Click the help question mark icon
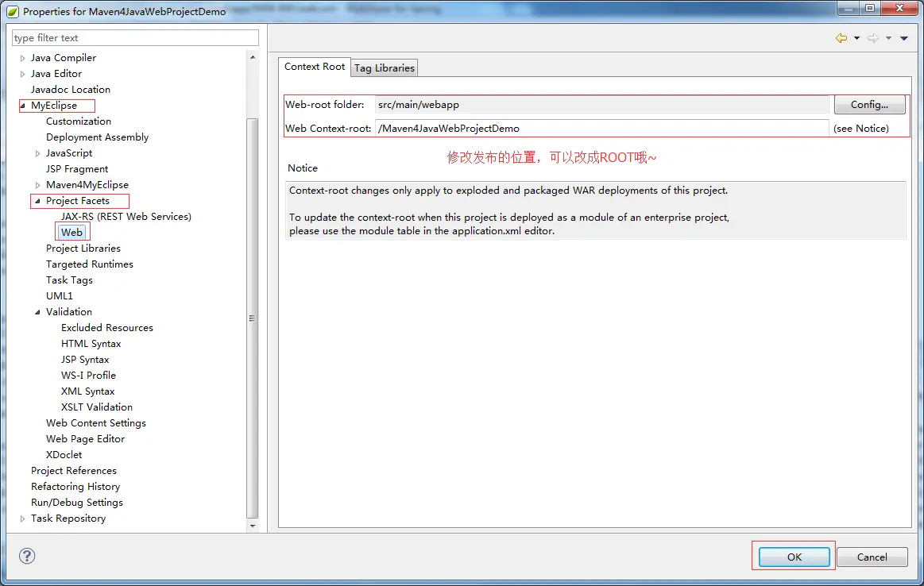 click(27, 556)
